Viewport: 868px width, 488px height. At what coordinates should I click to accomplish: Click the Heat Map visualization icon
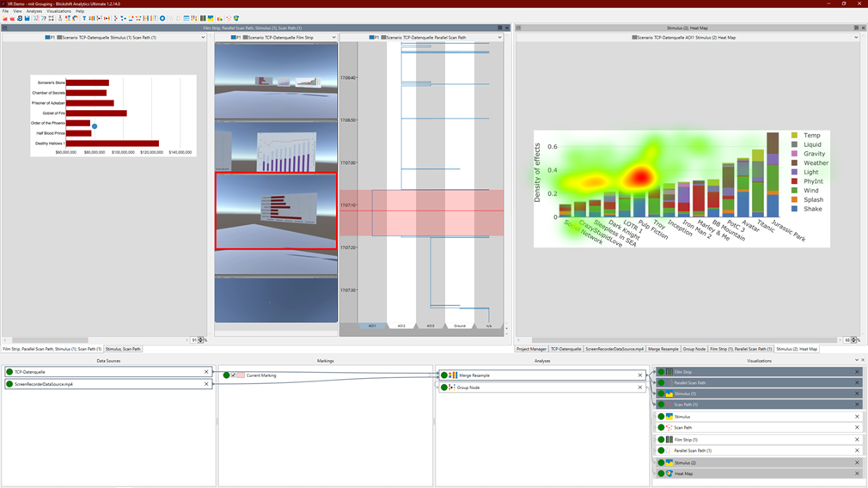669,473
